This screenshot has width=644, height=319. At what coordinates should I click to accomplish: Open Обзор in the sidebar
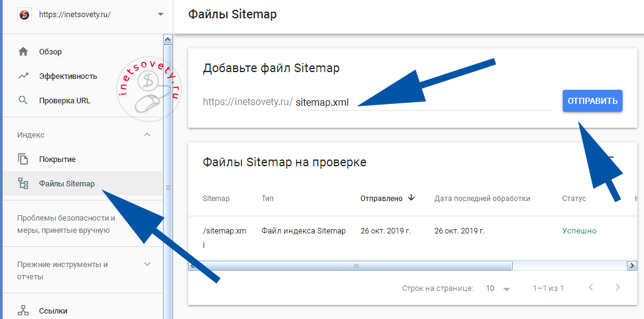tap(51, 52)
